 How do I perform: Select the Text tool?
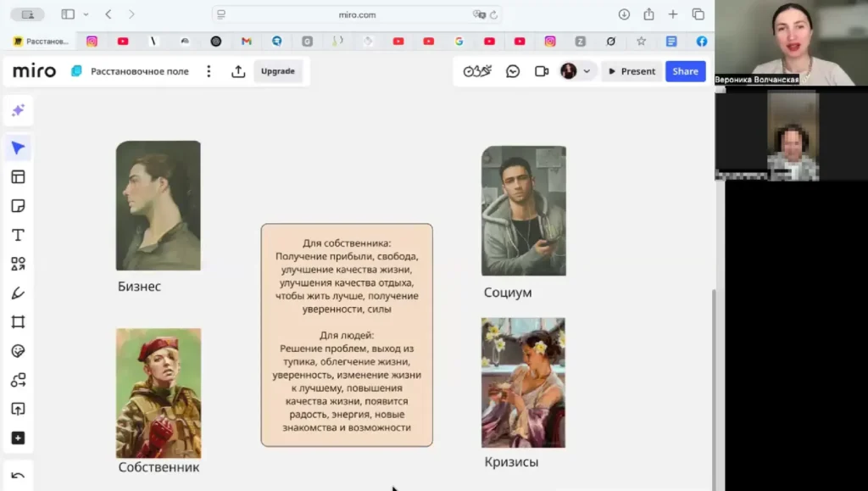pyautogui.click(x=18, y=235)
